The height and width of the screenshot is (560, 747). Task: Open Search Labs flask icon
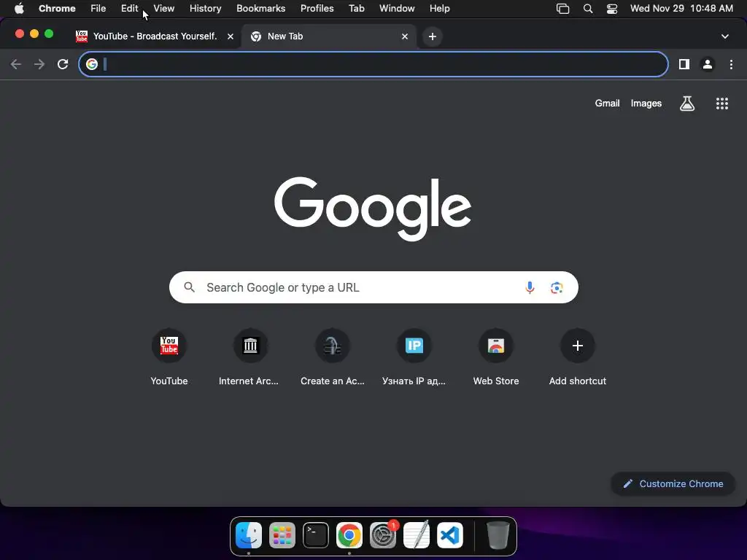click(687, 104)
